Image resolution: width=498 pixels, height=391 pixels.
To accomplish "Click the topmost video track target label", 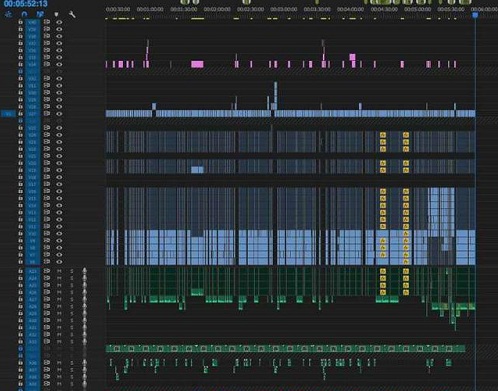I will click(x=32, y=22).
